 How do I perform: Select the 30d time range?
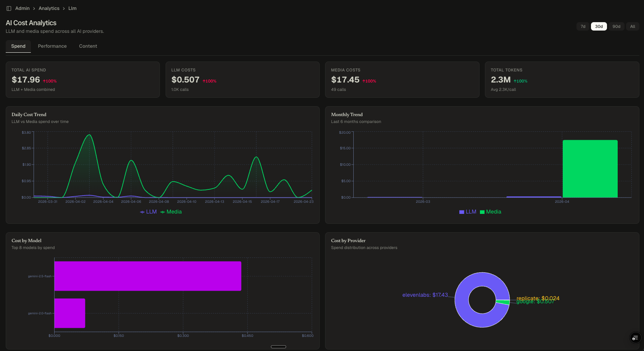pos(599,26)
